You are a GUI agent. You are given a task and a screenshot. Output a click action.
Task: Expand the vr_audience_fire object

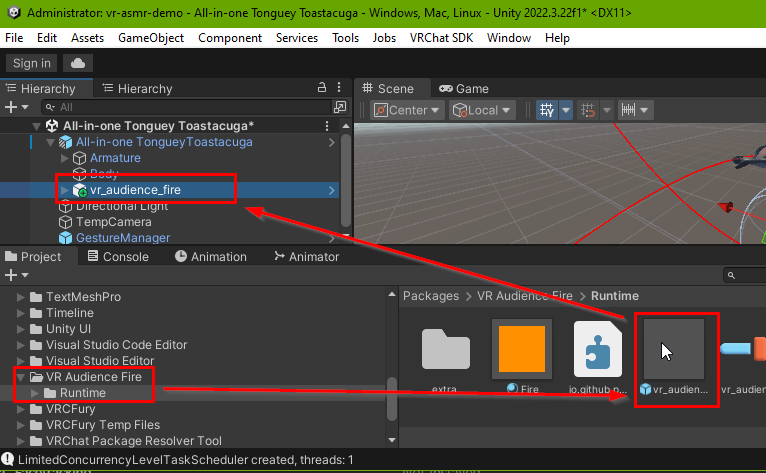tap(64, 190)
